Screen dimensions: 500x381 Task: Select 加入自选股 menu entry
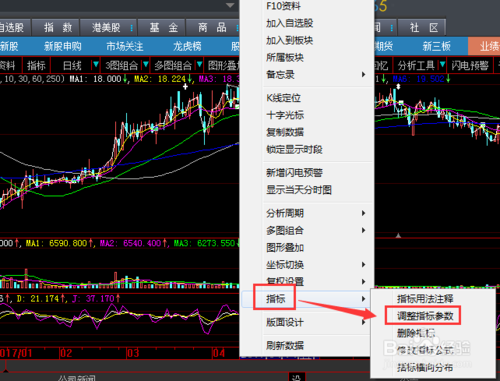289,23
